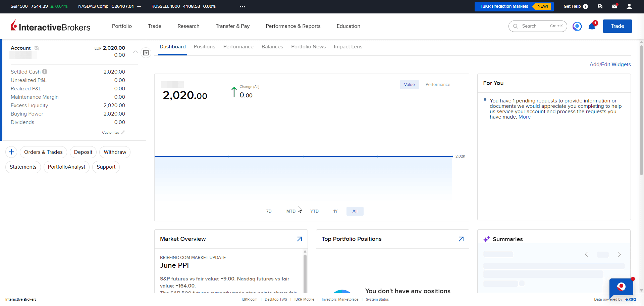Click the plus add shortcut button

pyautogui.click(x=11, y=152)
